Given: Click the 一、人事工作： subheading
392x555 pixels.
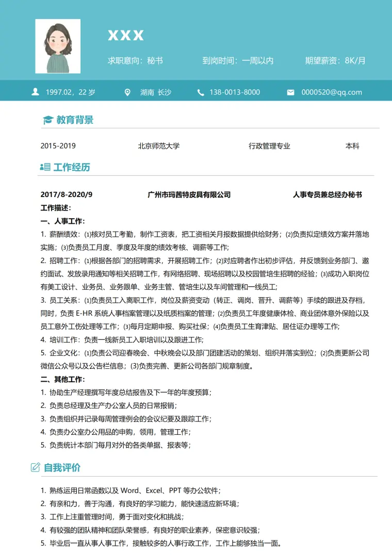Looking at the screenshot, I should tap(62, 221).
